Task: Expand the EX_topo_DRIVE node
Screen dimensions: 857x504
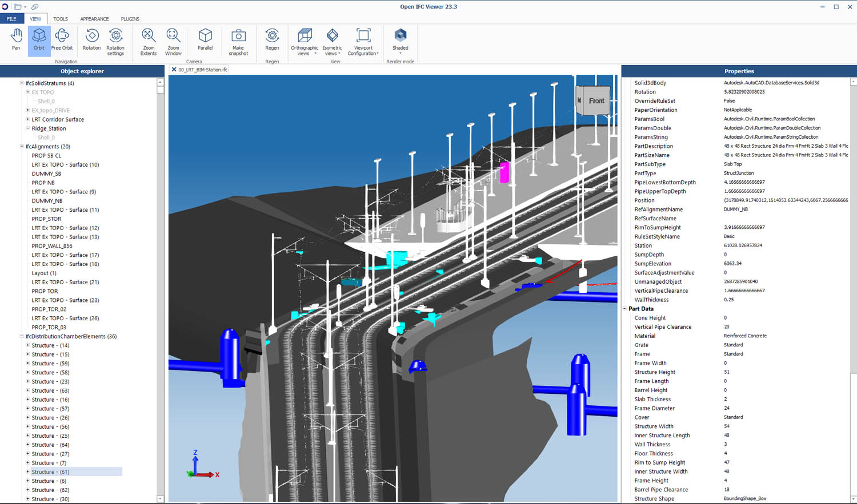Action: coord(27,110)
